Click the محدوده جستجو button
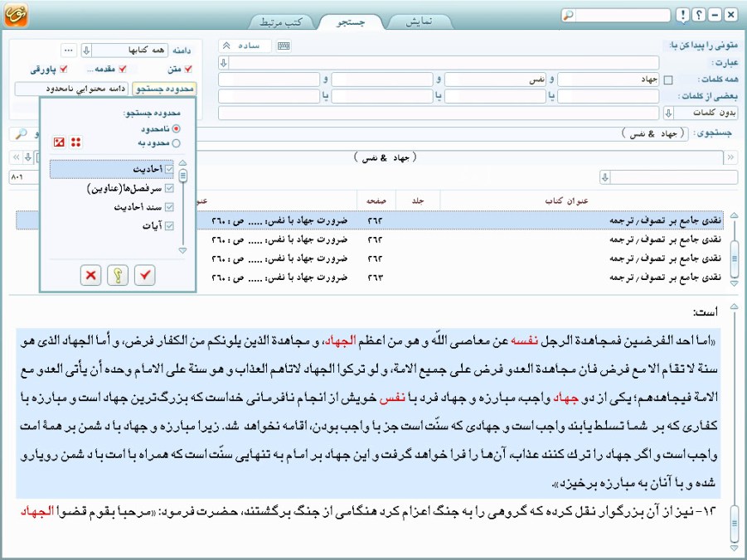 click(x=164, y=89)
